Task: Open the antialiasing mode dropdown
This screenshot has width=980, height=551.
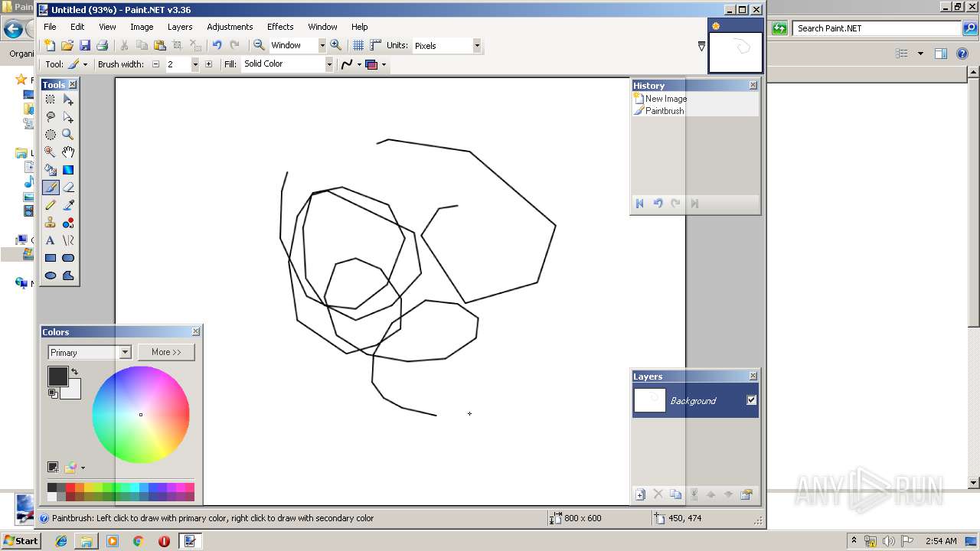Action: point(351,64)
